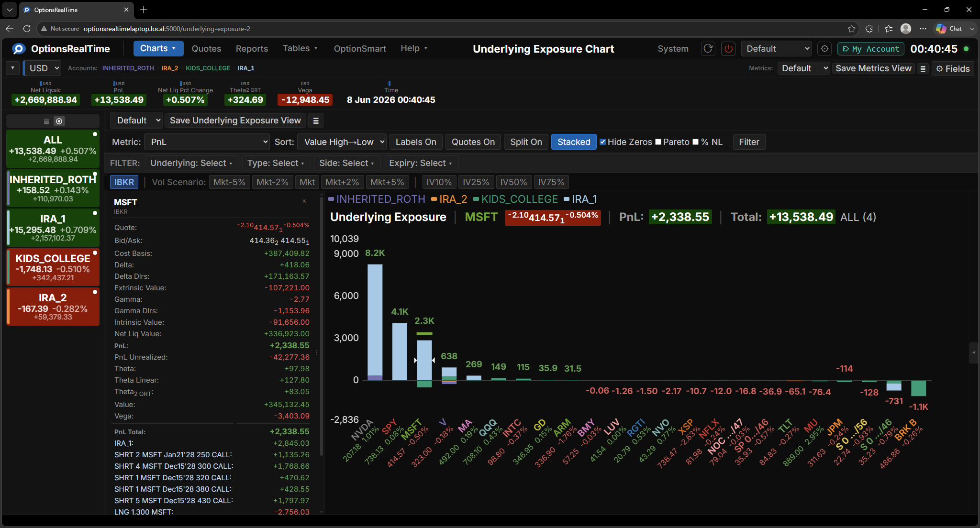Open the Metrics Default dropdown

[x=804, y=68]
